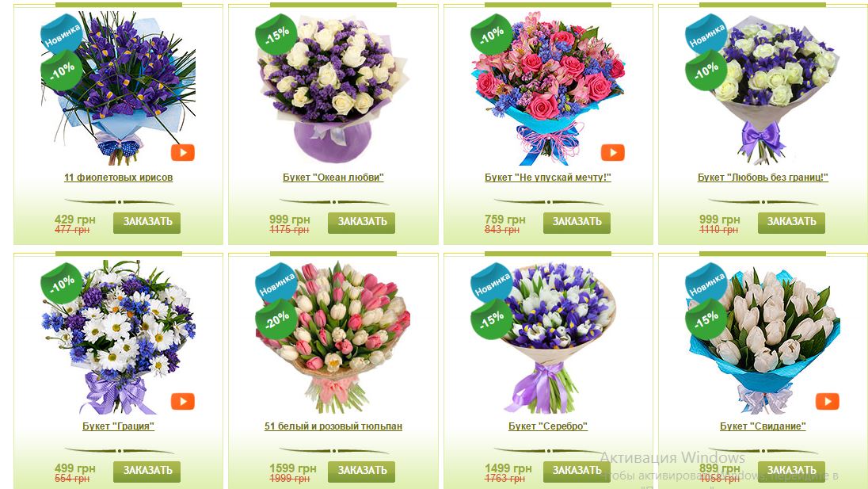The width and height of the screenshot is (868, 489).
Task: Play video for Букет "Не упускай мечту!"
Action: (x=612, y=152)
